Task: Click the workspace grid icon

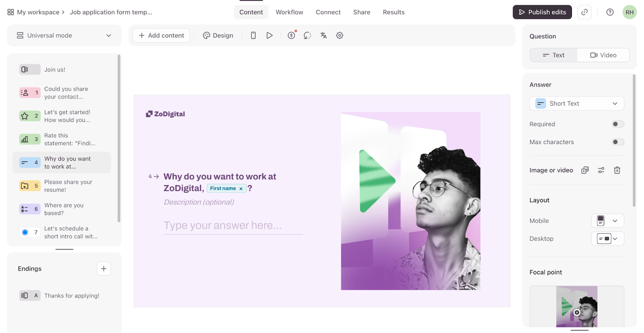Action: tap(10, 12)
